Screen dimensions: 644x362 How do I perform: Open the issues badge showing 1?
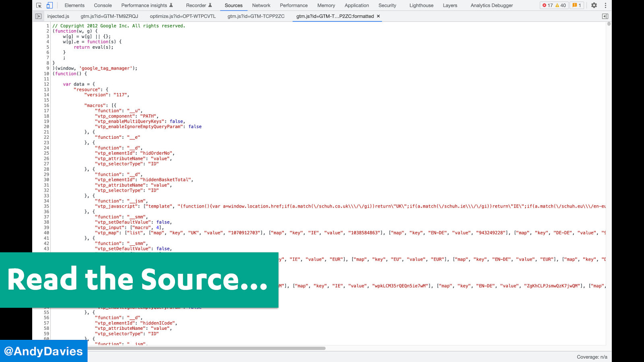tap(577, 5)
